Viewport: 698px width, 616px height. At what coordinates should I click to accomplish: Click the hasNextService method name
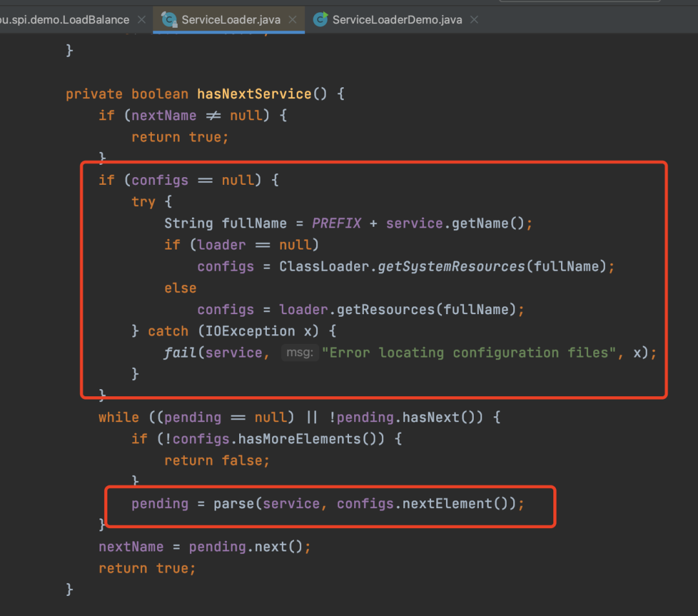(254, 94)
